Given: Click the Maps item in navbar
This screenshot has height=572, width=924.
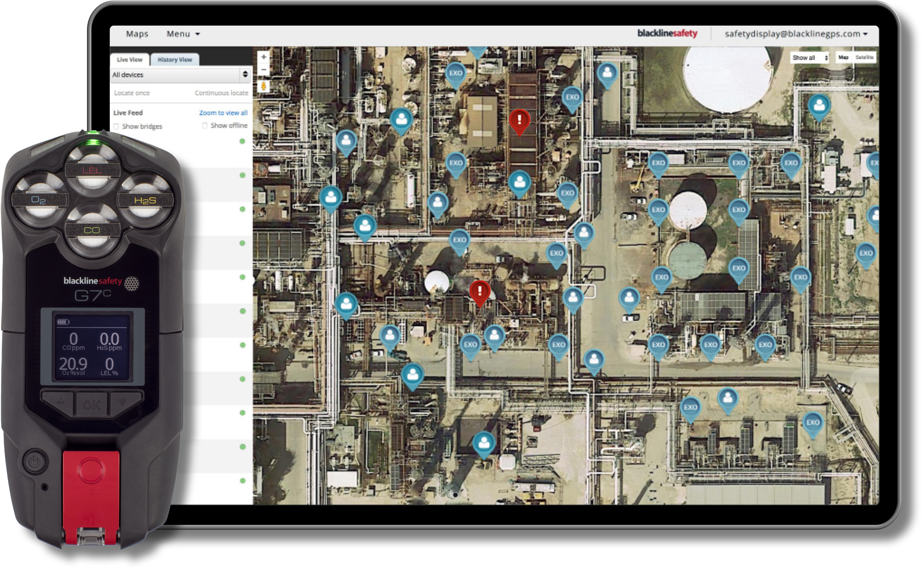Looking at the screenshot, I should tap(137, 34).
